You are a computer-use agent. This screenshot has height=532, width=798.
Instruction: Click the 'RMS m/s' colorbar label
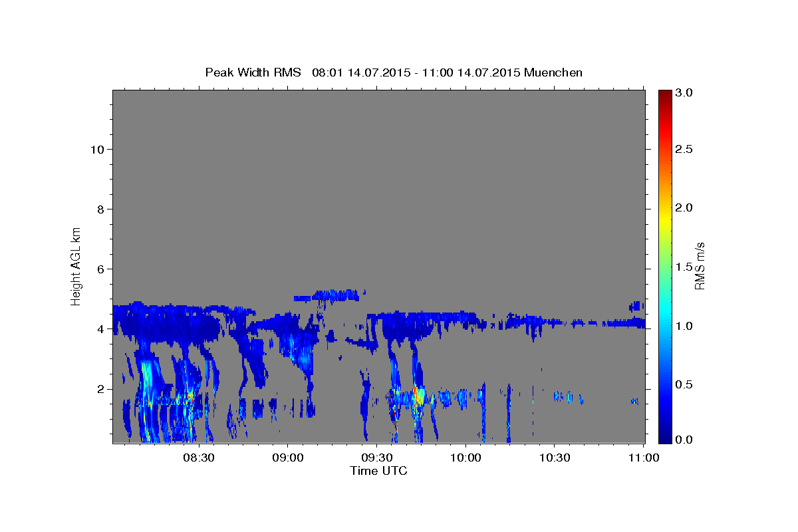pyautogui.click(x=699, y=266)
